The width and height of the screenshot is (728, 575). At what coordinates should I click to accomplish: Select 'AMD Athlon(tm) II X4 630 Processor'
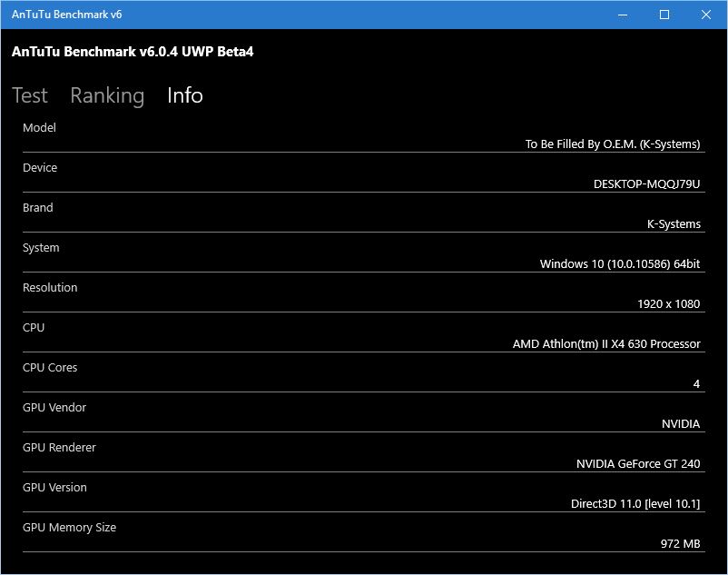[606, 343]
